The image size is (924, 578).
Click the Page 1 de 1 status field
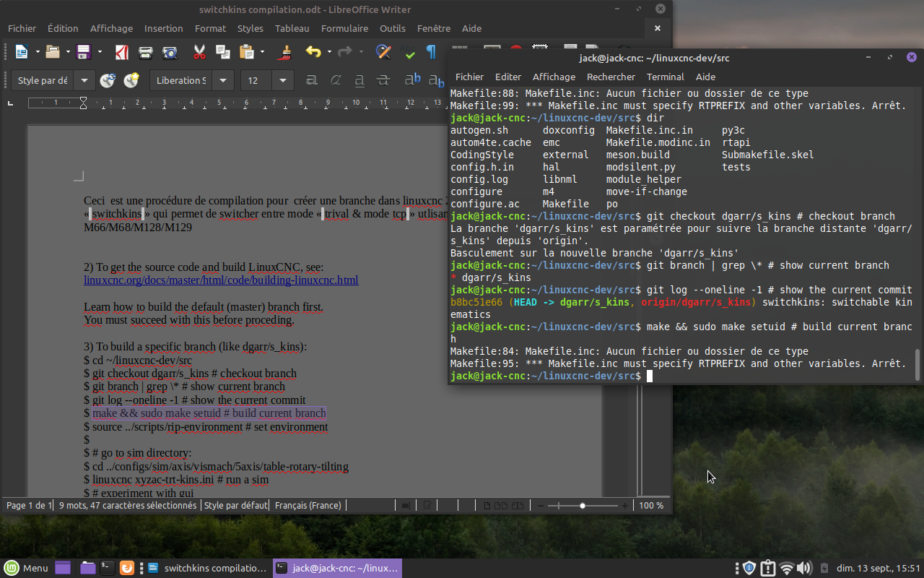click(28, 505)
